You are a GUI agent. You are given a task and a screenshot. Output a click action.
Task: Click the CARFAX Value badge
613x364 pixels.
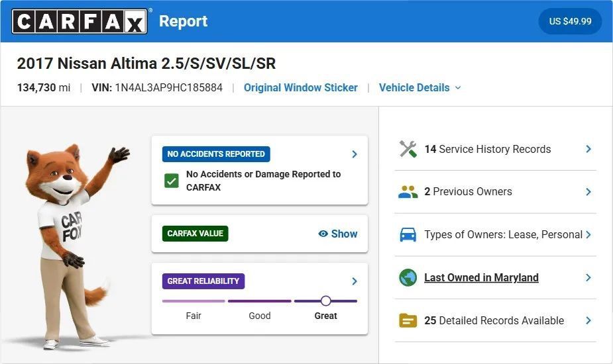click(x=195, y=234)
